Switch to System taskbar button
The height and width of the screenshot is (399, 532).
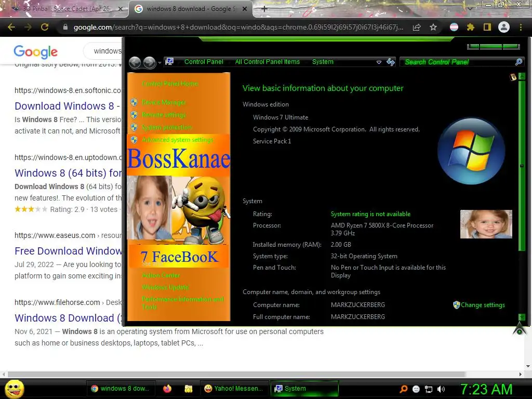[304, 389]
